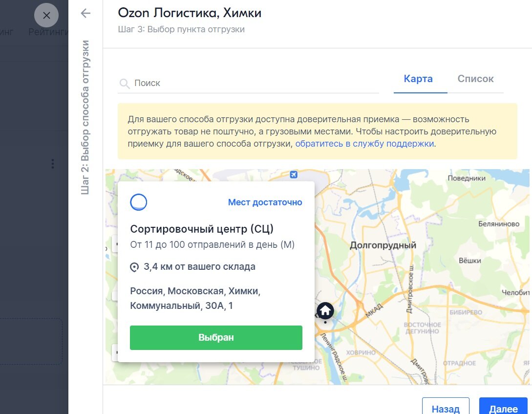The height and width of the screenshot is (414, 532).
Task: Go back using the left arrow icon
Action: point(85,13)
